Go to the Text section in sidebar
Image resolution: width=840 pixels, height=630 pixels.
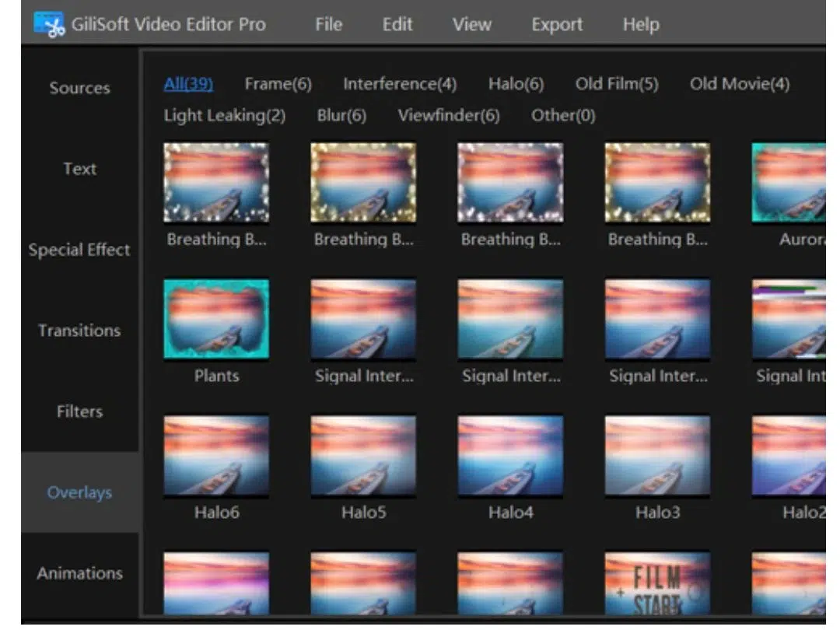point(80,169)
